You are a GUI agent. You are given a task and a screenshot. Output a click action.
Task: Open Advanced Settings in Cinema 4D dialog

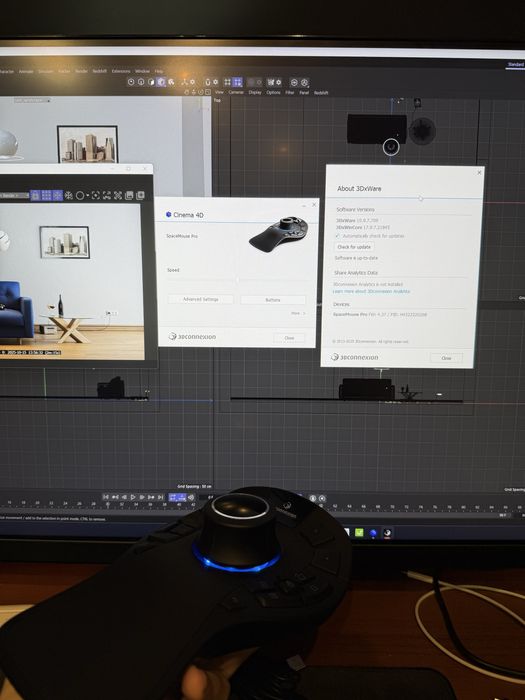point(200,299)
